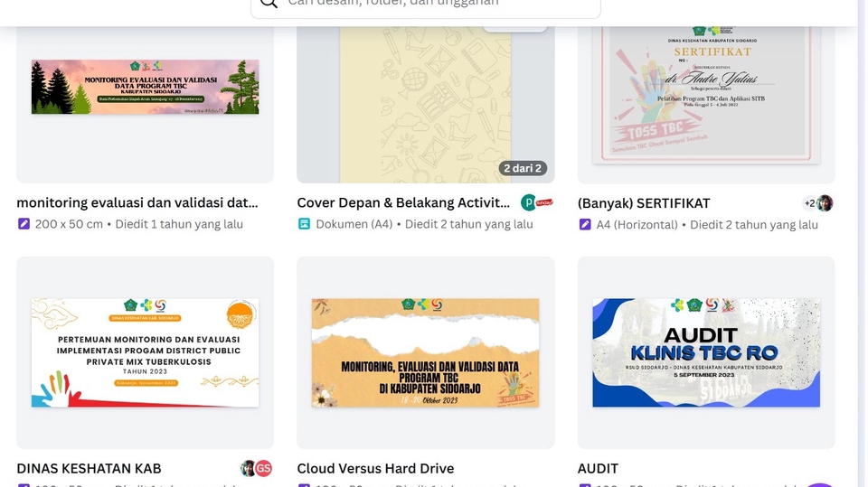868x487 pixels.
Task: Click the "Cloud Versus Hard Drive" title
Action: [375, 468]
